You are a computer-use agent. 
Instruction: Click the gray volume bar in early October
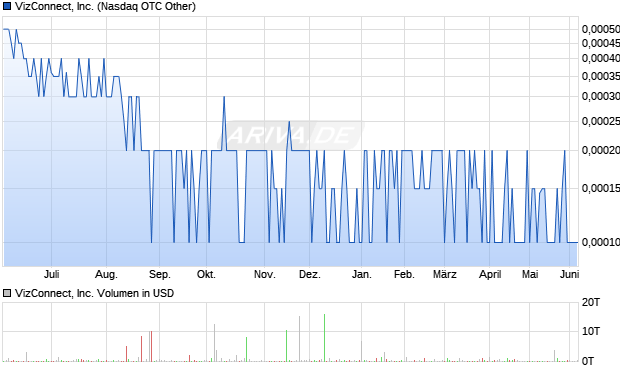[x=214, y=343]
